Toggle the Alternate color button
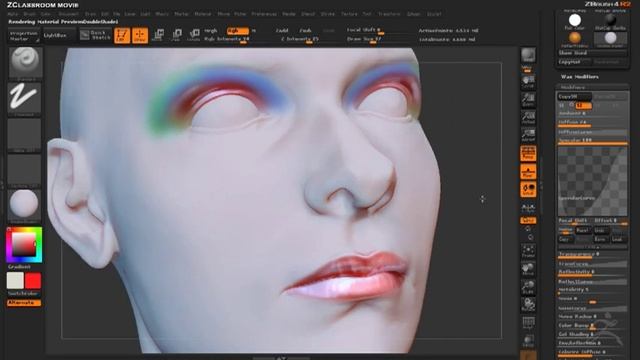 click(24, 303)
